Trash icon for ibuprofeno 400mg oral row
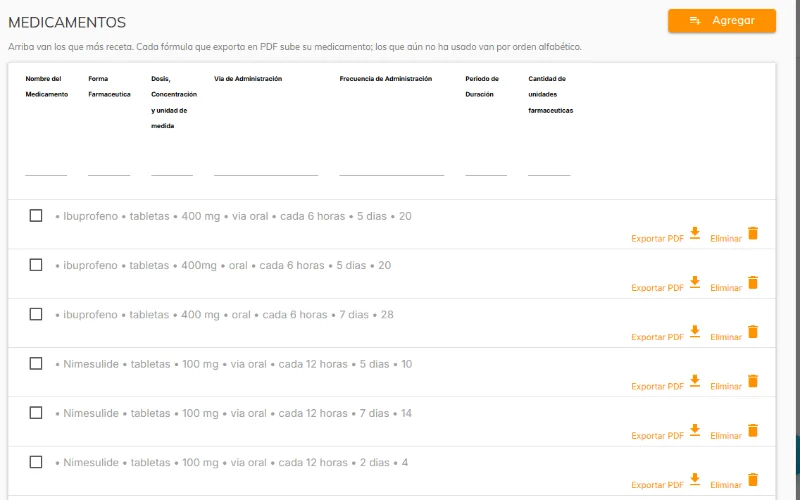This screenshot has width=800, height=500. coord(753,282)
